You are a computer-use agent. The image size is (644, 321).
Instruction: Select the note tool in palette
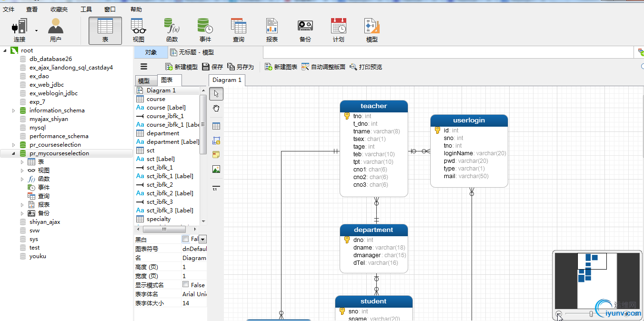216,155
